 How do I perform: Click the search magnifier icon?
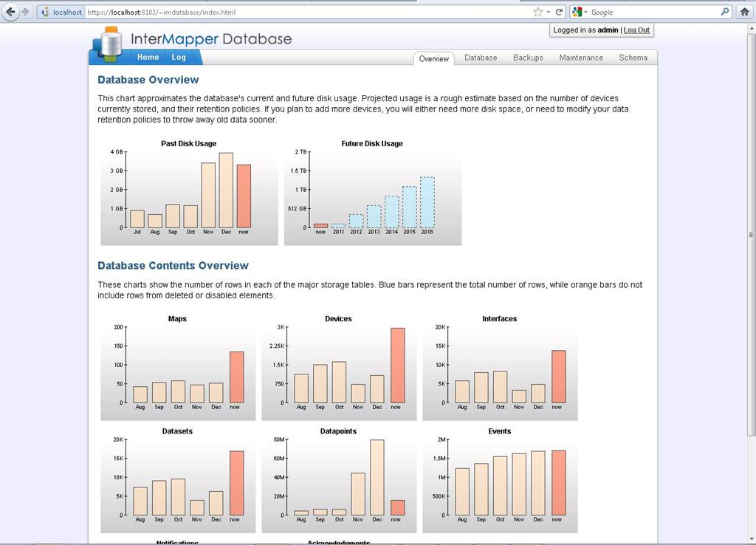coord(724,12)
